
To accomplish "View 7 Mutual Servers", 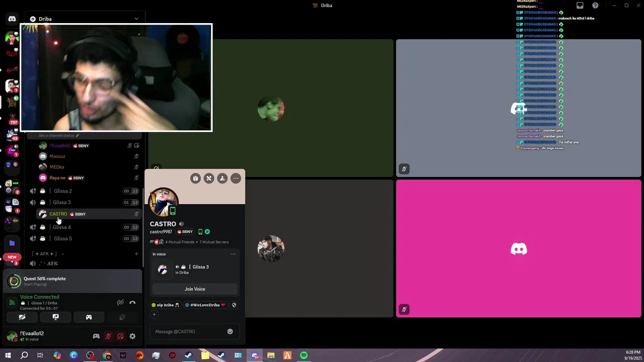I will coord(214,242).
